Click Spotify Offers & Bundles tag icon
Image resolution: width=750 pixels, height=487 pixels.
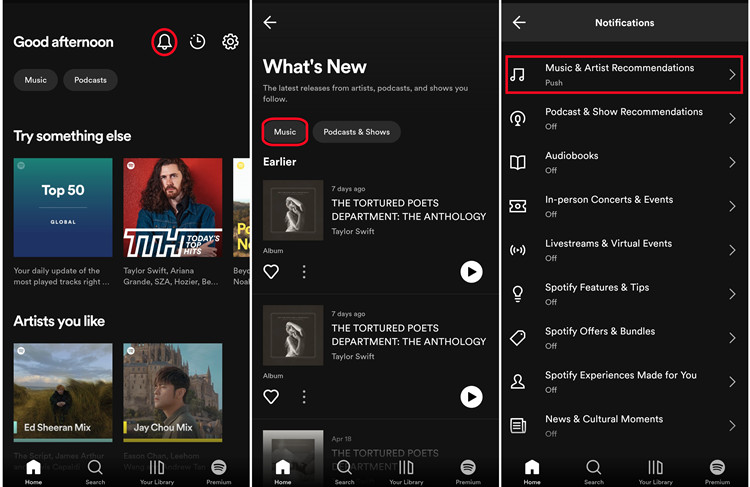tap(518, 338)
